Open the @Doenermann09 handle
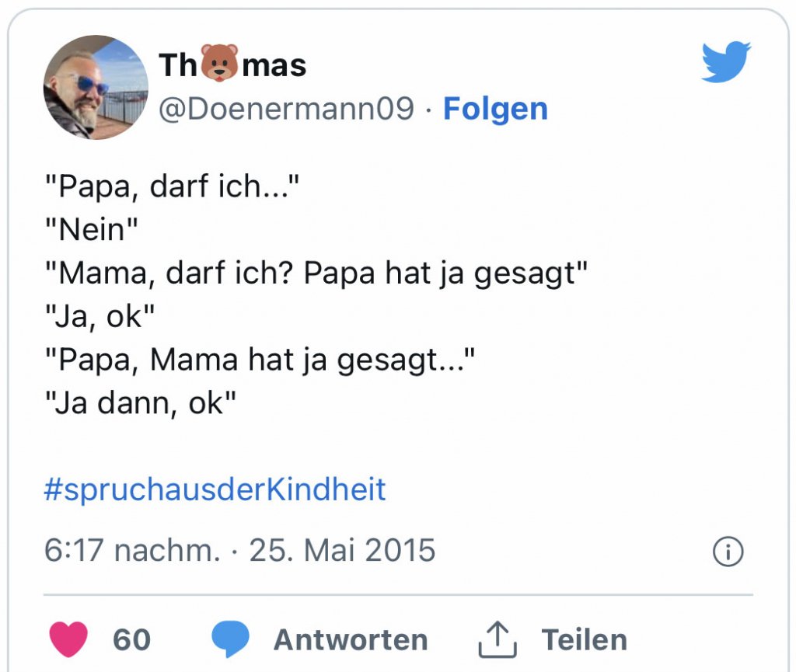This screenshot has width=796, height=672. tap(287, 110)
